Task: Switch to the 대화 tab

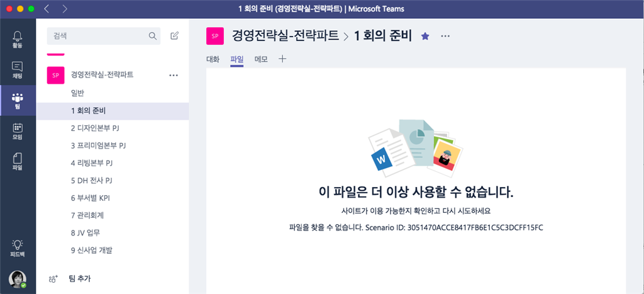Action: 213,59
